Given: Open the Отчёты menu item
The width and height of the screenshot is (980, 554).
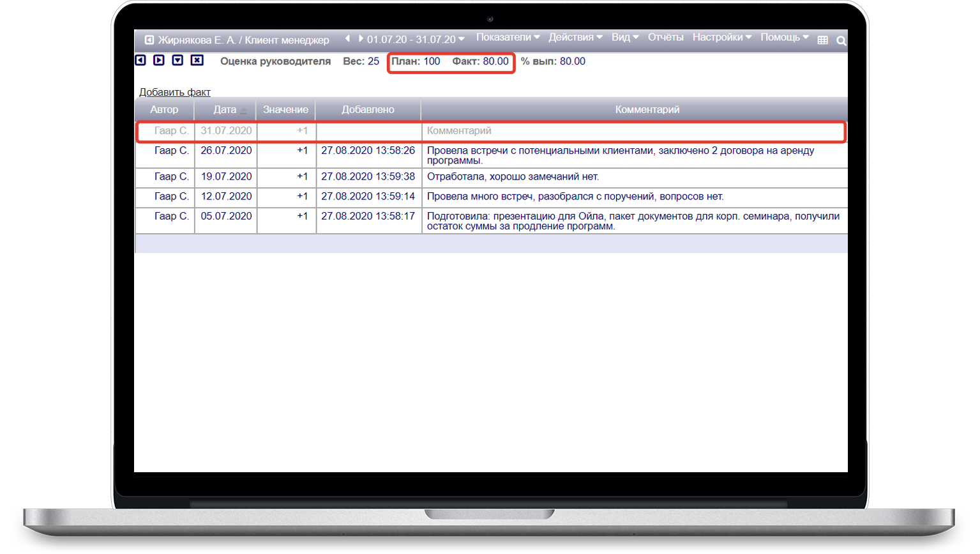Looking at the screenshot, I should 665,38.
